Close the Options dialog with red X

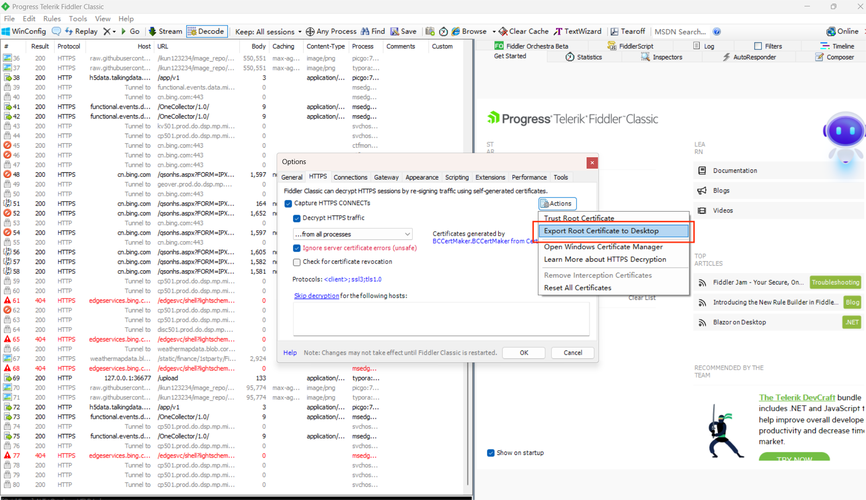[x=592, y=162]
